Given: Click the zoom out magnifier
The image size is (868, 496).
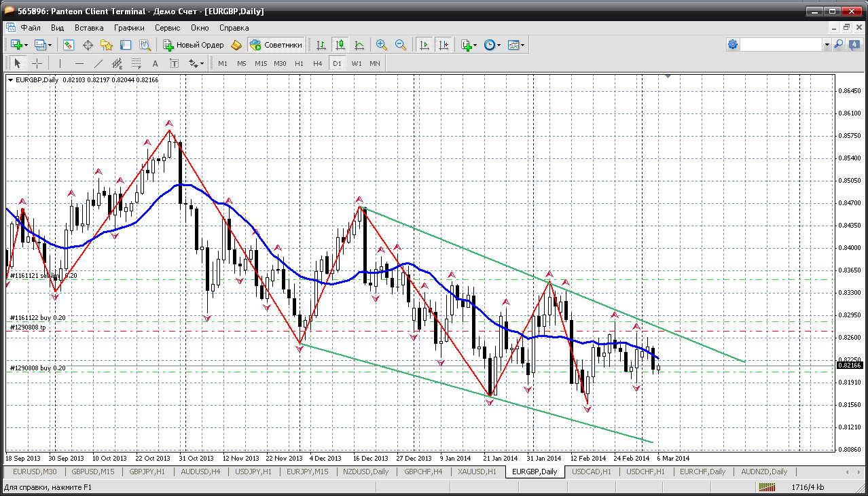Looking at the screenshot, I should tap(401, 45).
